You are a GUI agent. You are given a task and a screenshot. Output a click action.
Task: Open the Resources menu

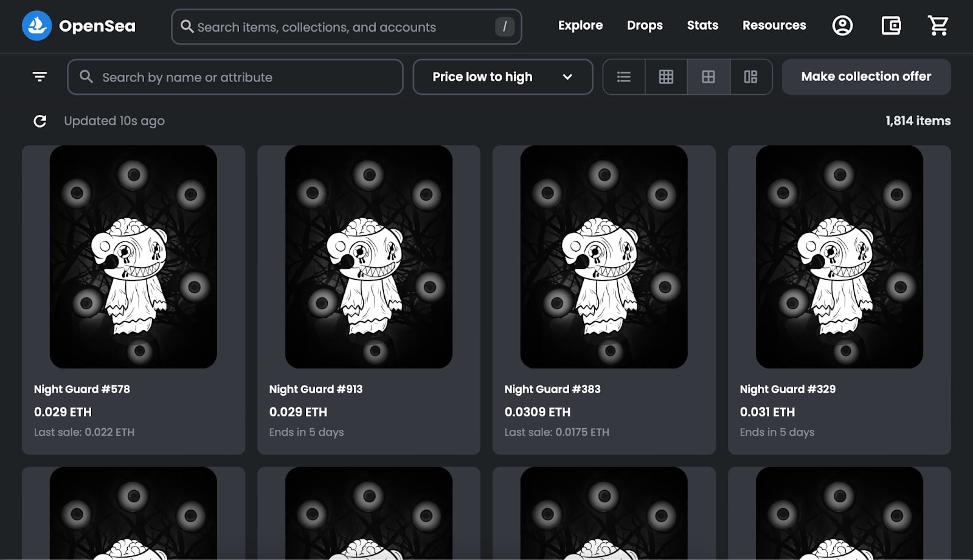click(774, 26)
